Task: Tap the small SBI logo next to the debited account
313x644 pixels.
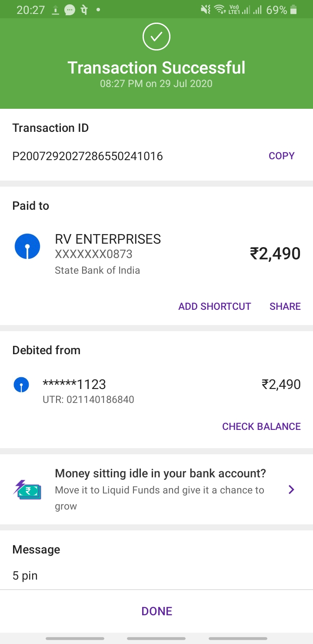Action: coord(21,385)
